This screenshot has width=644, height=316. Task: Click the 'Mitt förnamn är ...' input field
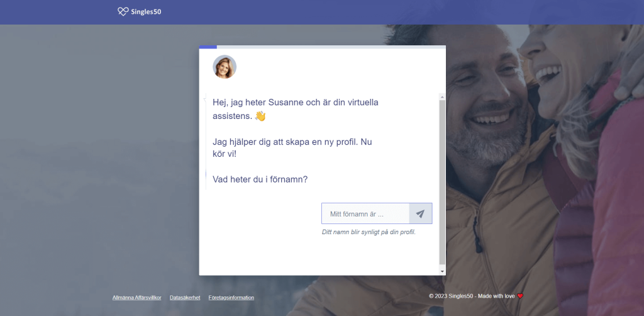(365, 213)
